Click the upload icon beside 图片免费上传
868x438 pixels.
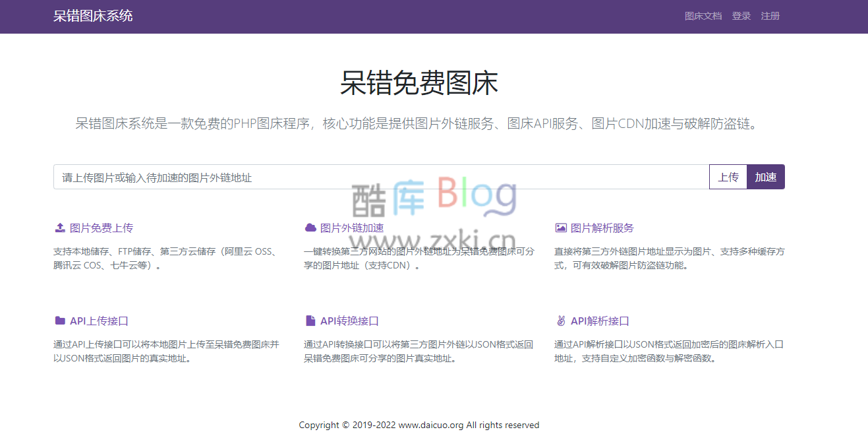(59, 227)
